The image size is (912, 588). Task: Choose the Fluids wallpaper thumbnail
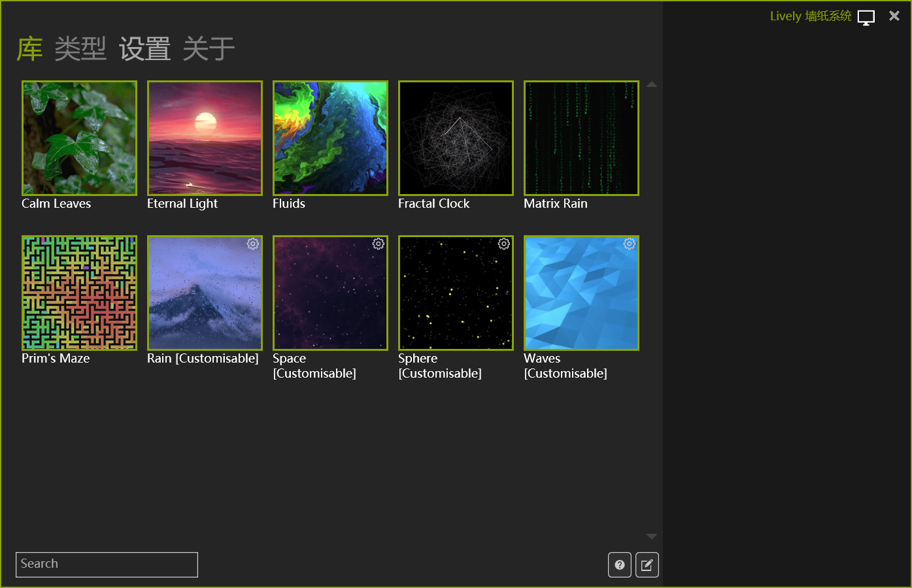330,138
